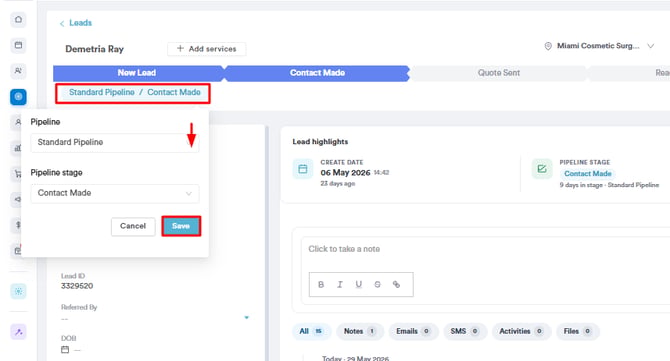The width and height of the screenshot is (670, 361).
Task: Open the Pipeline dropdown showing Standard Pipeline
Action: [115, 142]
